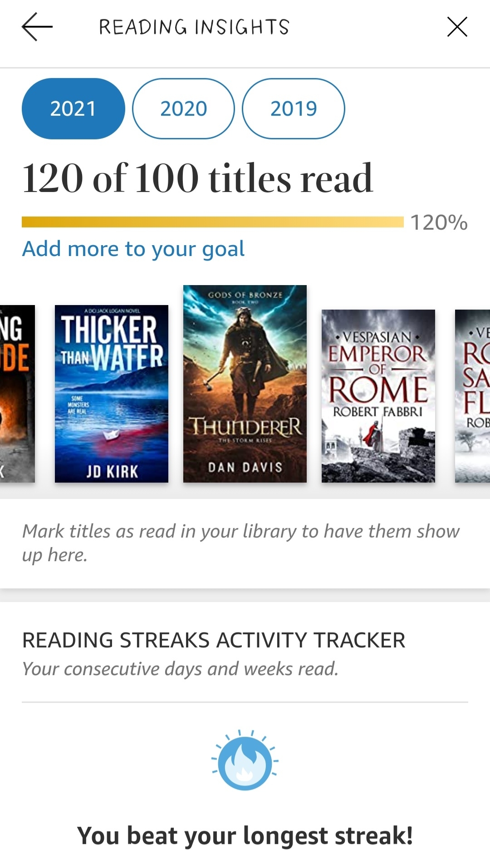Switch to the 2020 year tab
This screenshot has height=868, width=490.
pos(183,108)
